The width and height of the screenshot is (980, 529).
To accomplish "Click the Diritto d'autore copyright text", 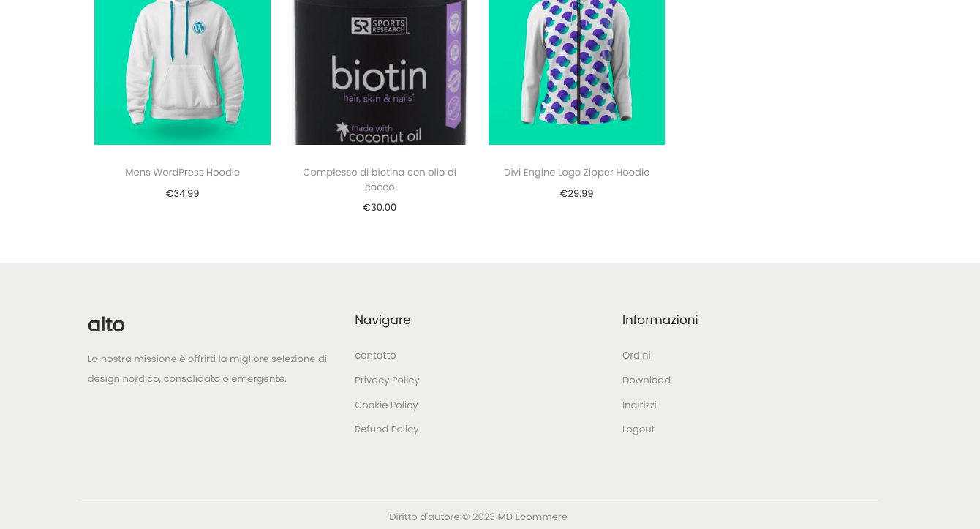I will pyautogui.click(x=478, y=517).
